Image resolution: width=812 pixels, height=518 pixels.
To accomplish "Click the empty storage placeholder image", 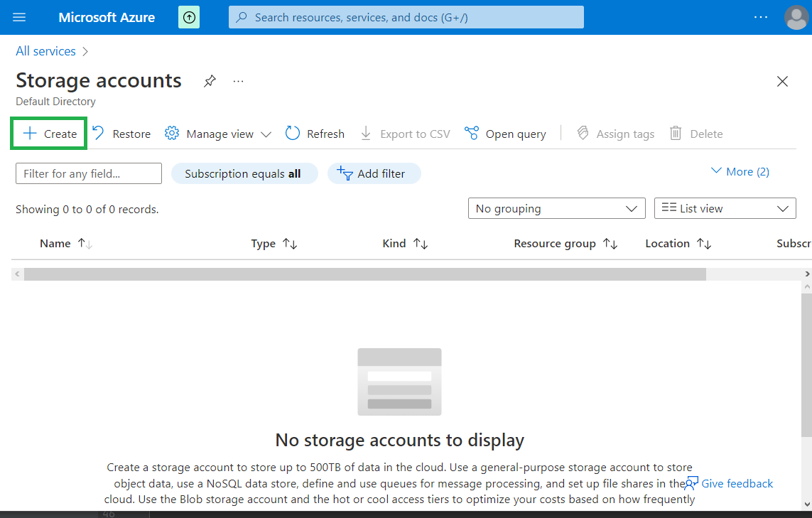I will (x=399, y=382).
